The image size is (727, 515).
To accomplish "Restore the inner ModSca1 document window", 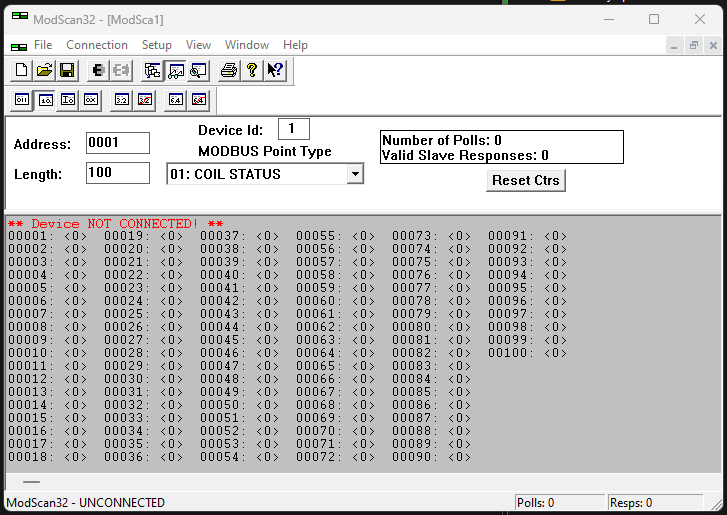I will [x=694, y=45].
